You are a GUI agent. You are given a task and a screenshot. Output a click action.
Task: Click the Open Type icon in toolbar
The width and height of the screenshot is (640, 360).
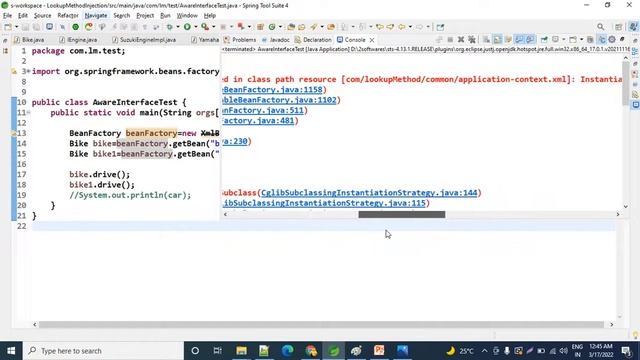[291, 27]
